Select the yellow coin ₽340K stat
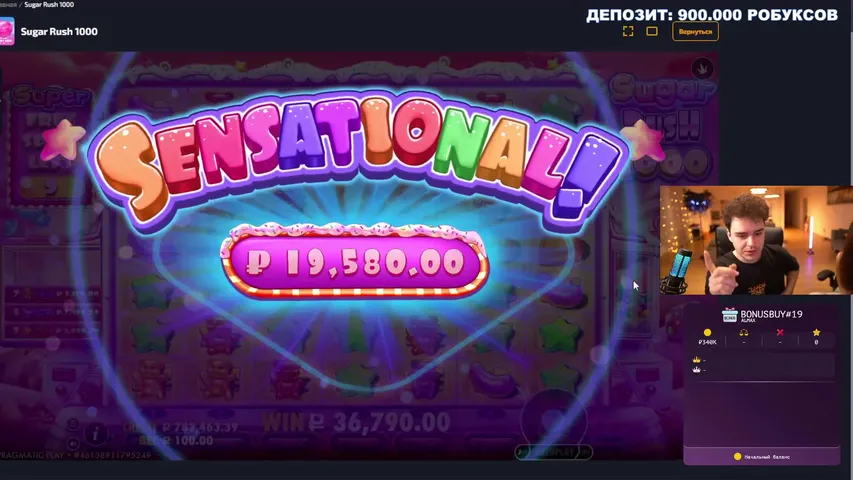853x480 pixels. click(707, 337)
